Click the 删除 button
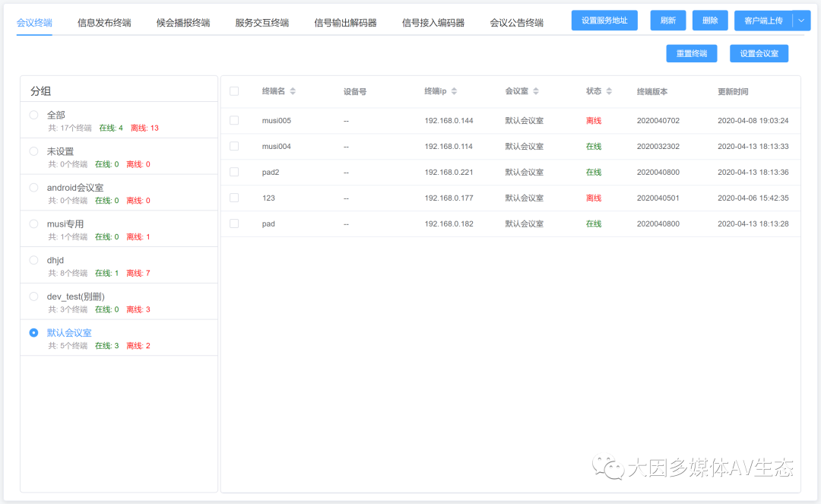 pos(709,20)
